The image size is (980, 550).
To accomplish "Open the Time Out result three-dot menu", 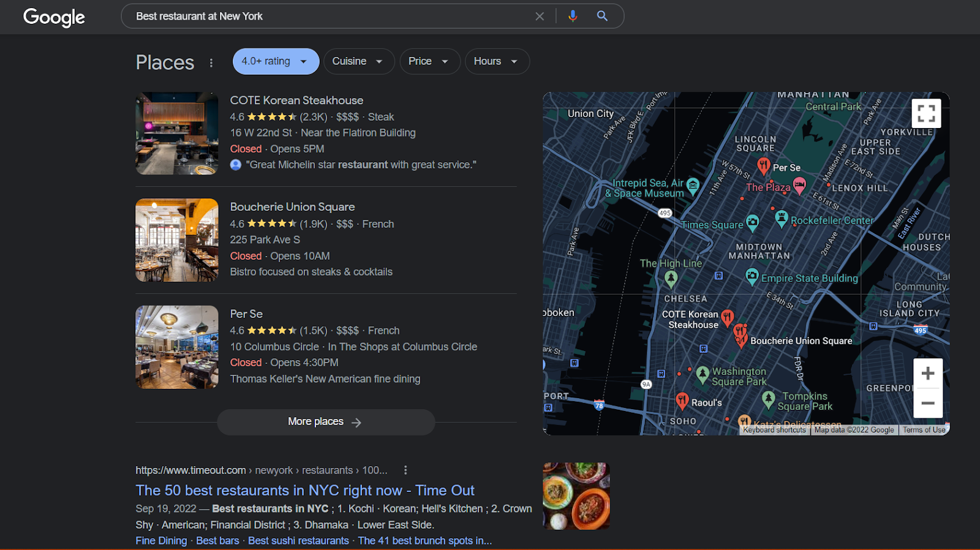I will (405, 470).
